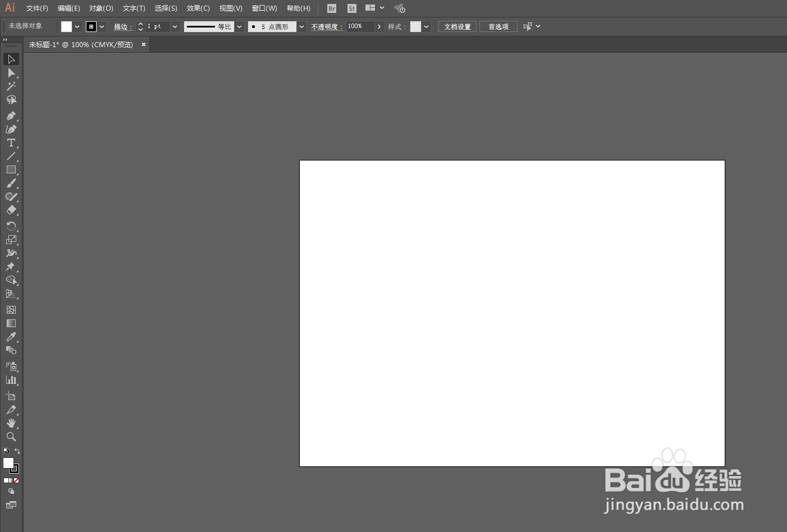Select the Column Graph tool
This screenshot has height=532, width=787.
[11, 380]
